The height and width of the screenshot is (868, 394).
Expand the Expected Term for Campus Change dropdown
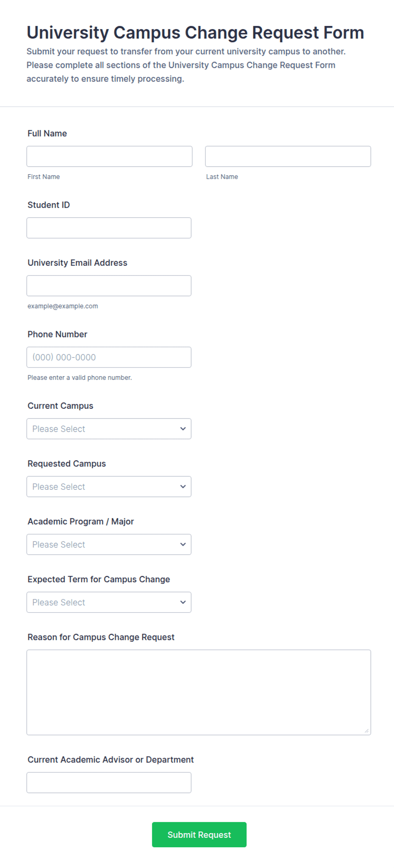[x=109, y=602]
